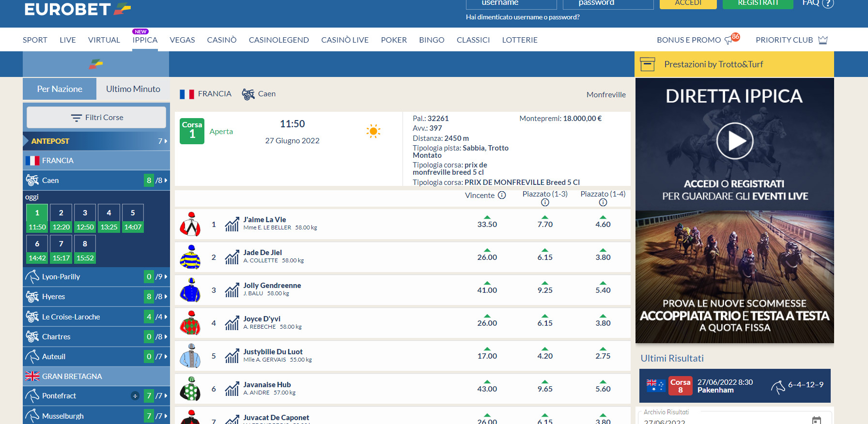This screenshot has height=424, width=868.
Task: Pick Piazzato (1-3) odds 4.20 Justybille Du Luot
Action: tap(545, 356)
